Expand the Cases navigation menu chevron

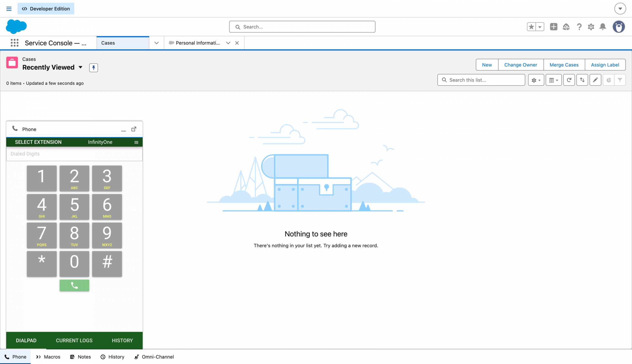coord(156,43)
